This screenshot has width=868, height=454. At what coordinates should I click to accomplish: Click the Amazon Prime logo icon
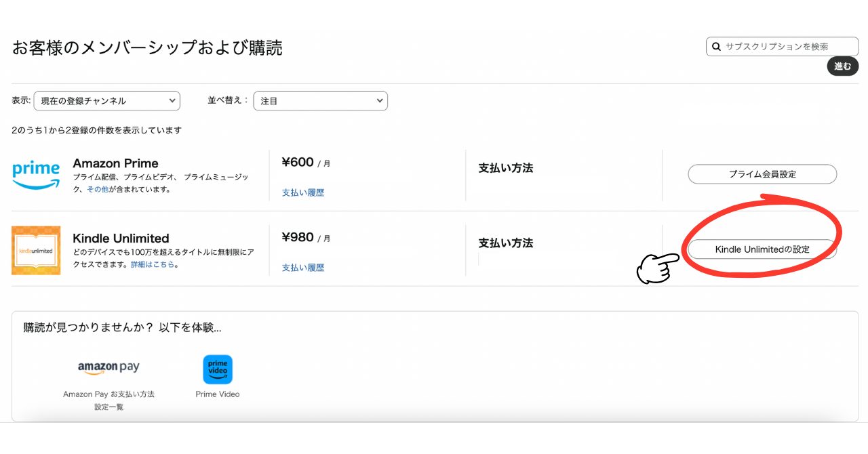click(x=35, y=174)
